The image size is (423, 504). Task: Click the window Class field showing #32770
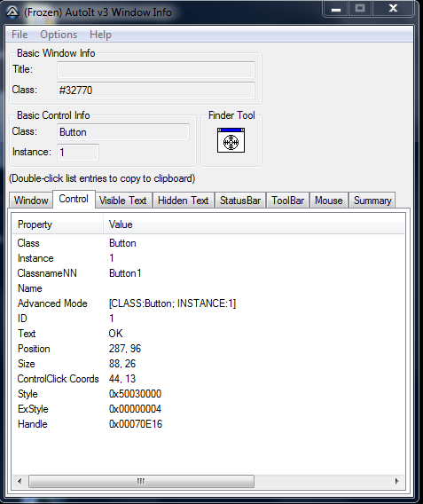pos(156,91)
